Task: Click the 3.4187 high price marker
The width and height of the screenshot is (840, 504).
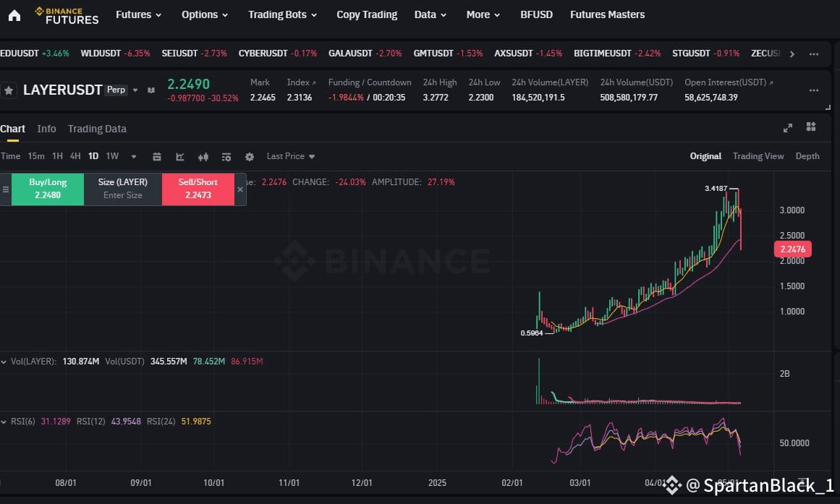Action: (x=716, y=189)
